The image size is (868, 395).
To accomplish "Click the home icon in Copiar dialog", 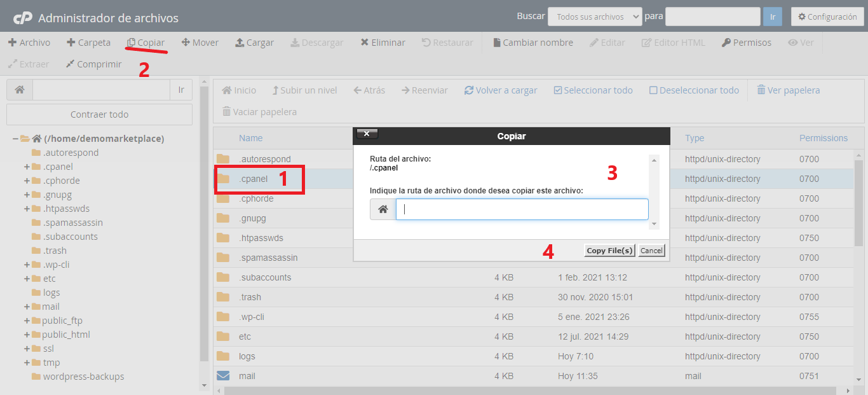I will [x=383, y=209].
